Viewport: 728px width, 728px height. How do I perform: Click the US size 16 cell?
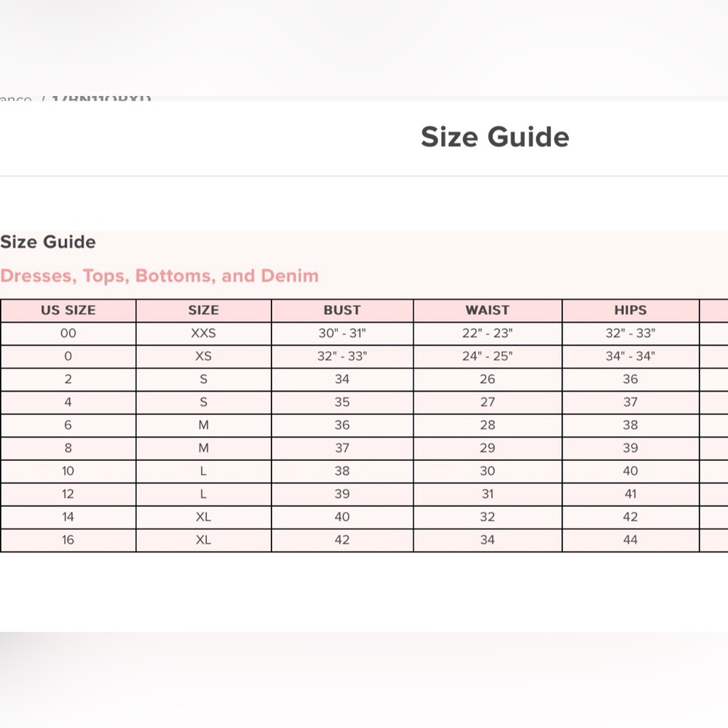pos(68,539)
